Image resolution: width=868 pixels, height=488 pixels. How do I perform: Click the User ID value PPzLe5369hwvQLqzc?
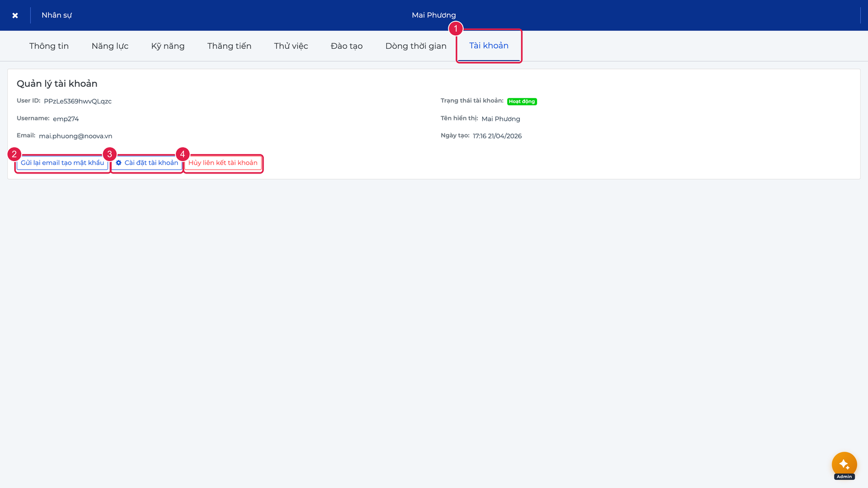78,101
